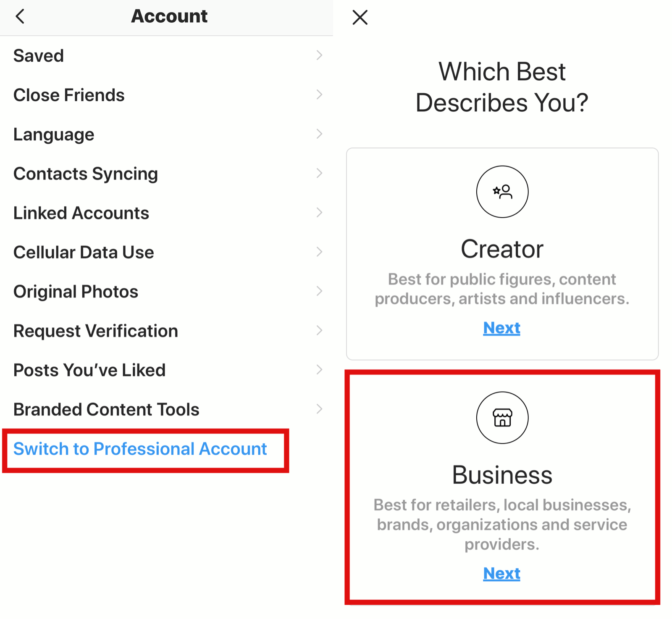
Task: Click Next under Business option
Action: 502,573
